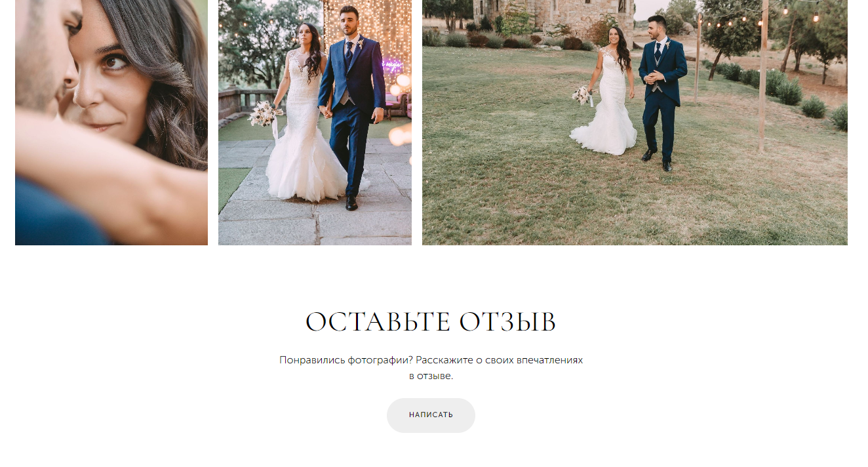This screenshot has height=467, width=868.
Task: Click the 'в отзыве.' text line
Action: click(x=431, y=376)
